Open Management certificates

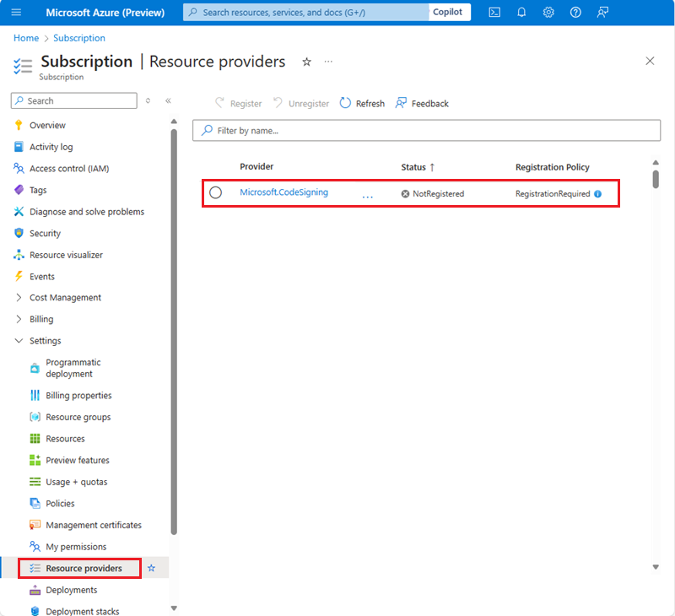point(93,525)
